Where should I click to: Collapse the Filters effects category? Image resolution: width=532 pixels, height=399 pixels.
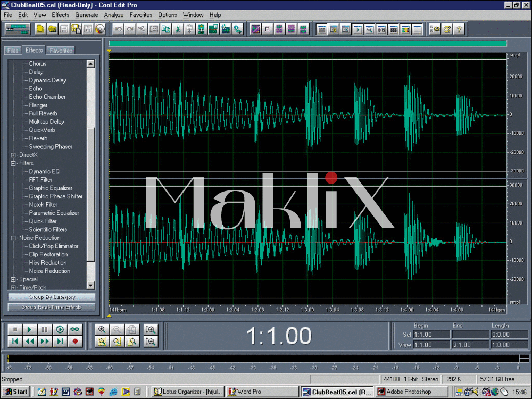click(x=13, y=163)
